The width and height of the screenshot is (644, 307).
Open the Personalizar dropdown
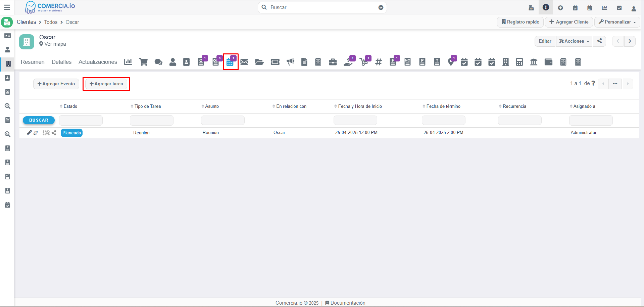(x=617, y=22)
